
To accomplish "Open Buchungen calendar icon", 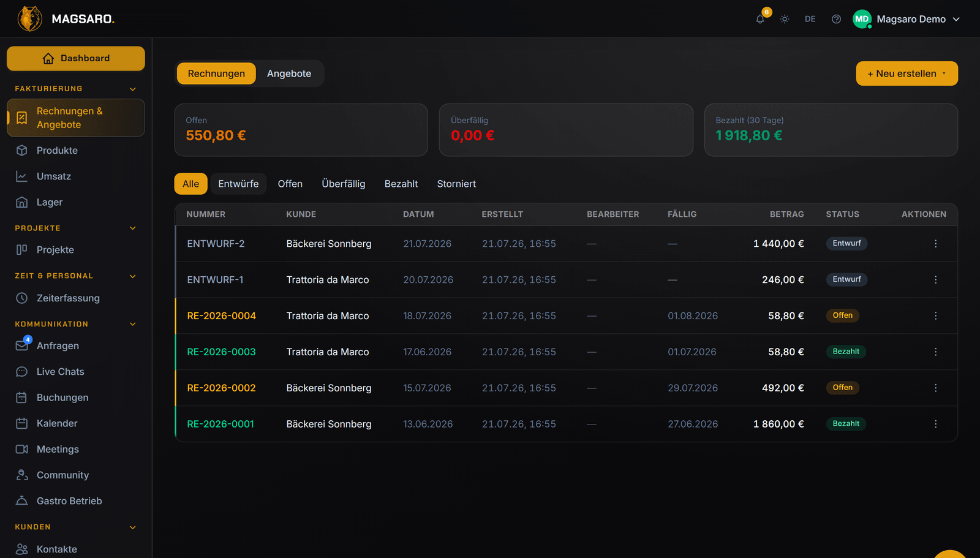I will coord(22,398).
